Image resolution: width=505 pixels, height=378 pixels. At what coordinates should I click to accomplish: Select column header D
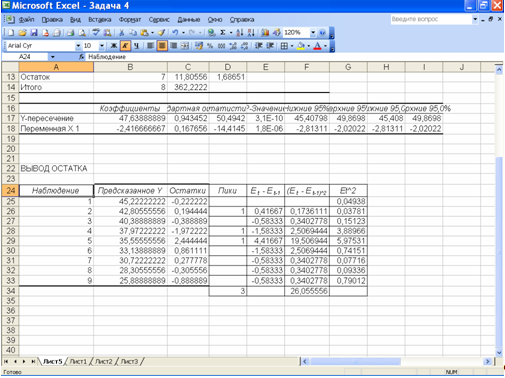[x=228, y=67]
